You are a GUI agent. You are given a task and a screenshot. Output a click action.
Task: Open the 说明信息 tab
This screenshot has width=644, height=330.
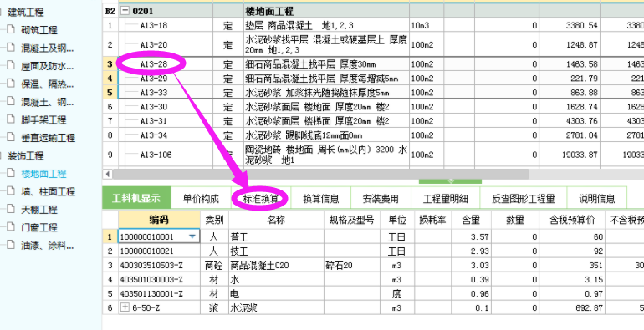coord(597,199)
